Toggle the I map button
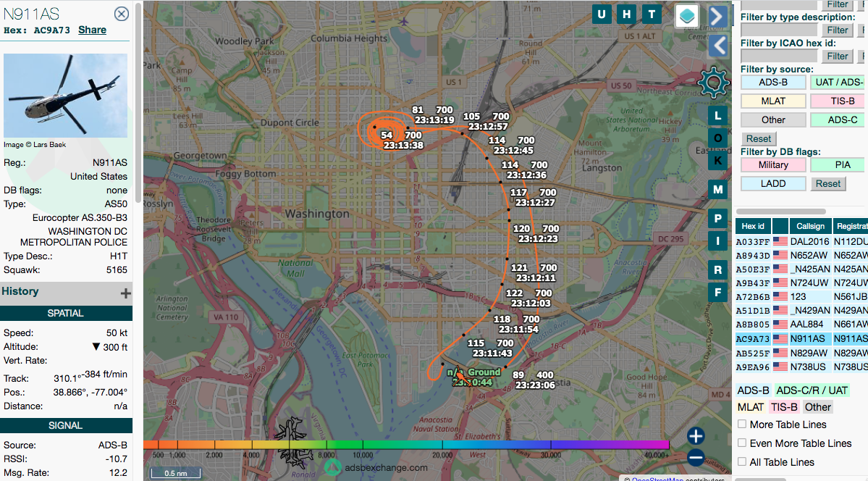This screenshot has height=481, width=868. [x=718, y=241]
